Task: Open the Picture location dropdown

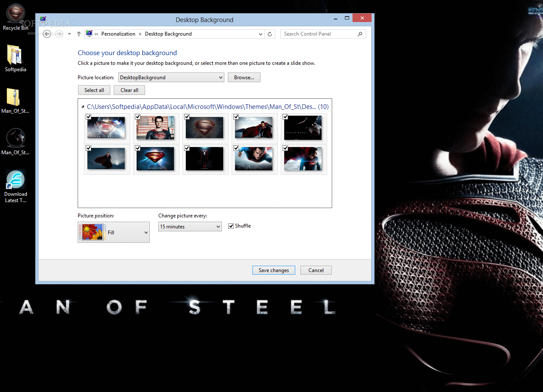Action: tap(171, 78)
